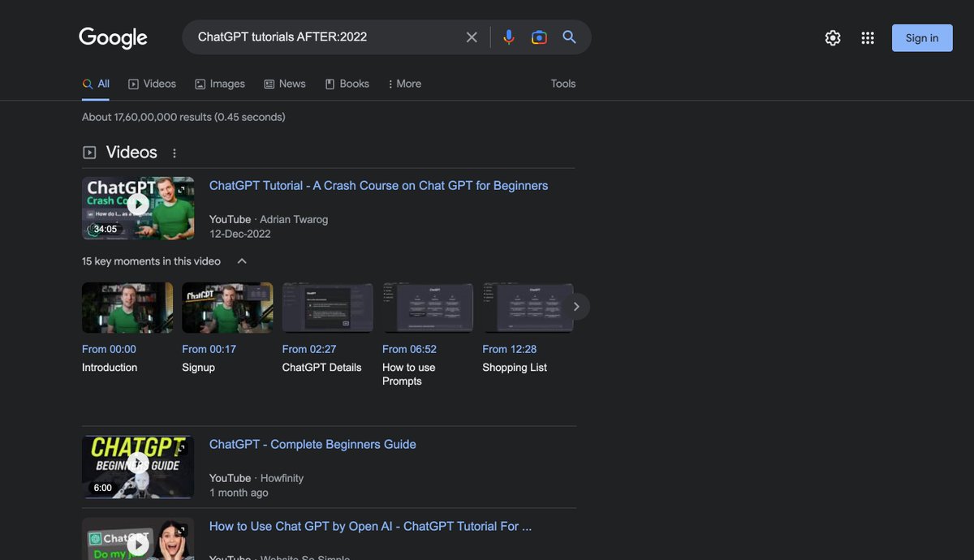Start voice search with microphone icon
The image size is (974, 560).
[509, 37]
